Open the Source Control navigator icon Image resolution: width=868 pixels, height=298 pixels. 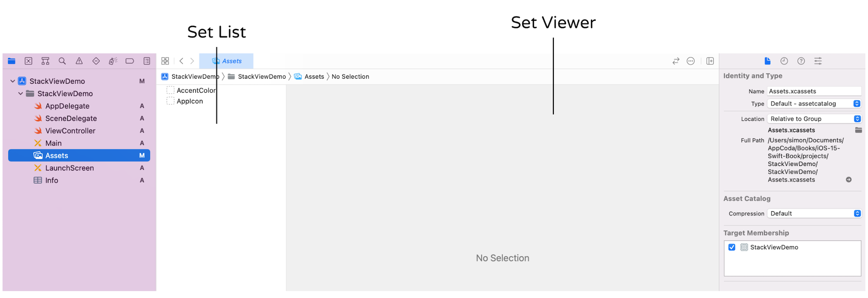pyautogui.click(x=28, y=61)
